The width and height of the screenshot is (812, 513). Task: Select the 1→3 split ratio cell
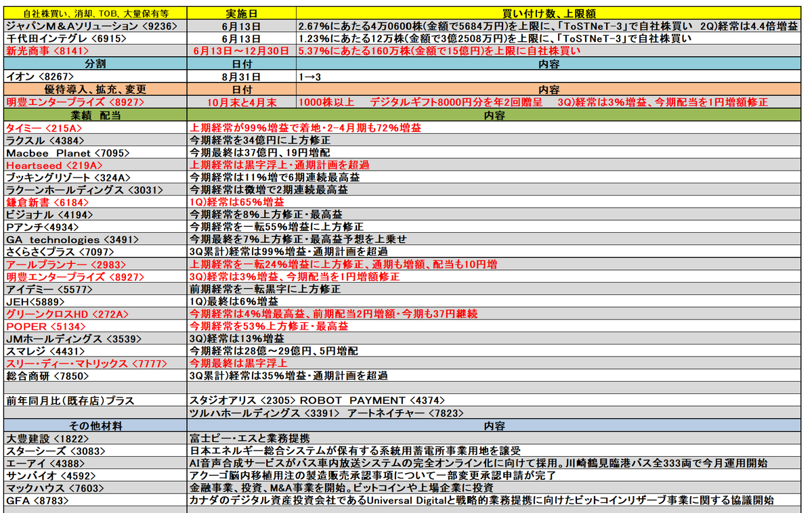tap(549, 76)
